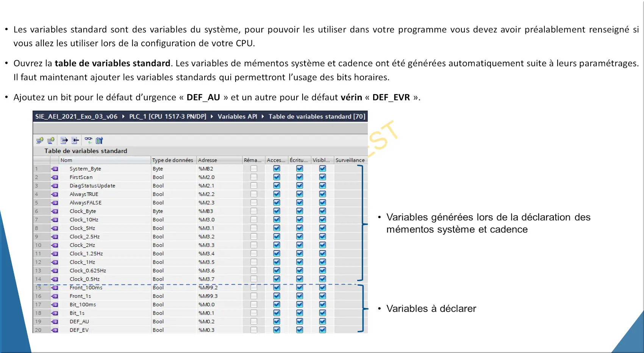
Task: Select the tag icon of Clock_0.5Hz row
Action: pyautogui.click(x=55, y=279)
